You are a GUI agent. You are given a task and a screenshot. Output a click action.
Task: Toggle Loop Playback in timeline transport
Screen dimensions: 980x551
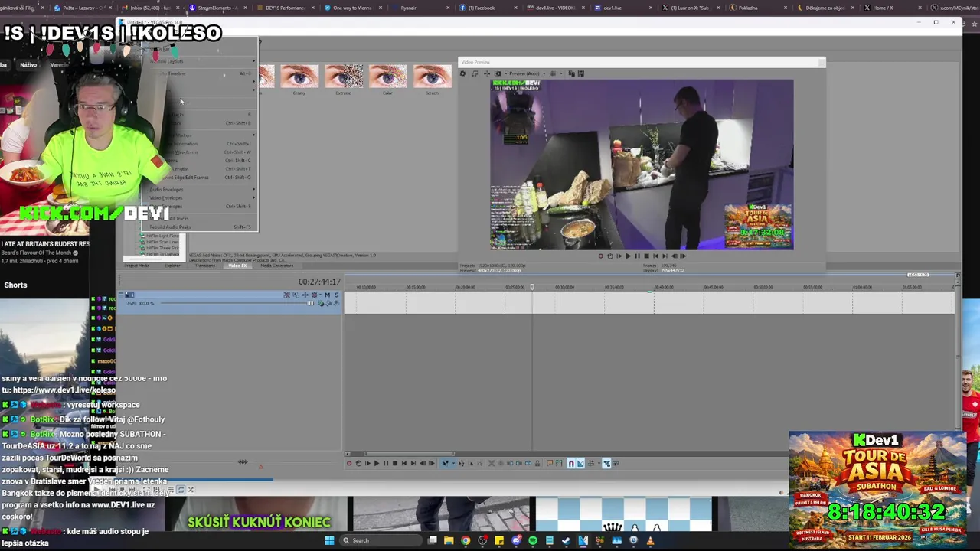(x=358, y=463)
